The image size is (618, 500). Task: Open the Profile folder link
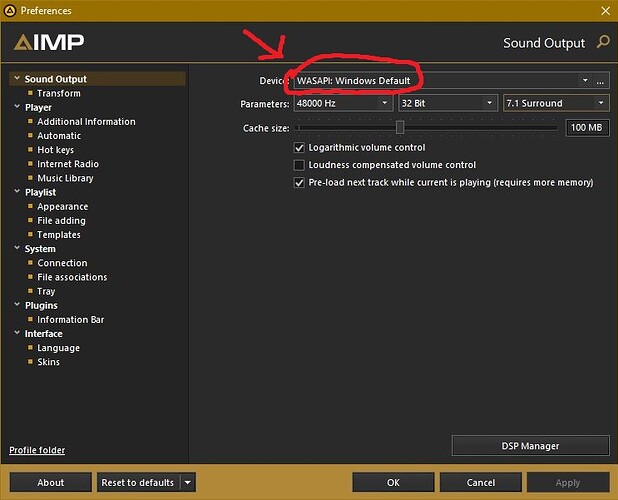tap(37, 450)
